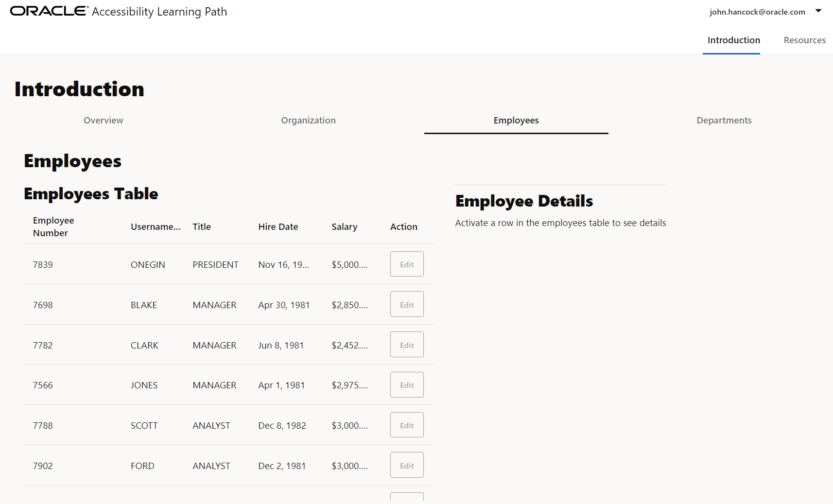Switch to the Resources page
This screenshot has height=504, width=833.
tap(804, 40)
